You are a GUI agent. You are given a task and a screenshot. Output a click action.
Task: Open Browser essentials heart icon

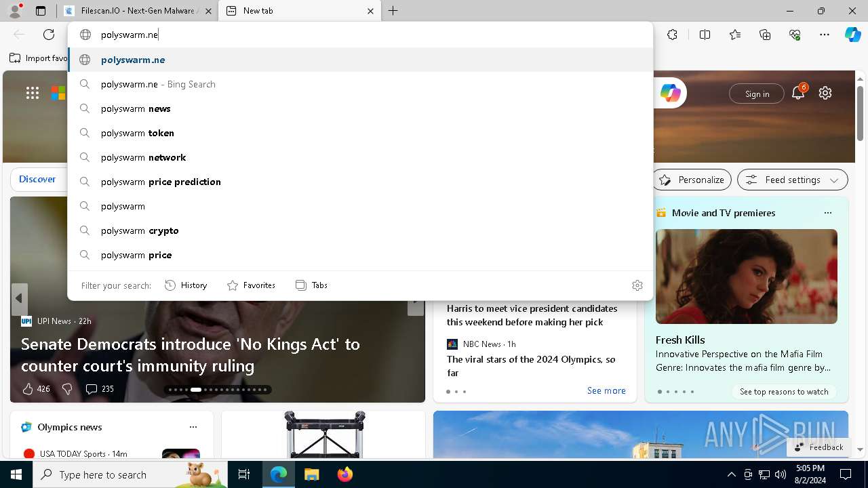795,35
